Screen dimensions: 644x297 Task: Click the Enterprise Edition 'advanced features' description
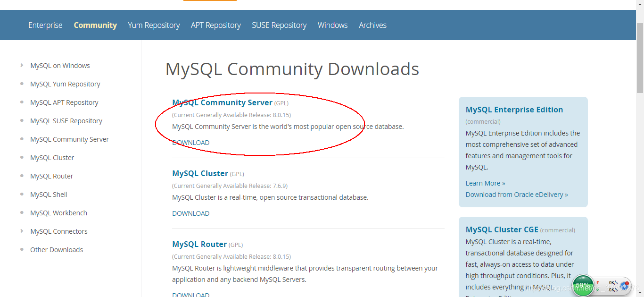522,150
